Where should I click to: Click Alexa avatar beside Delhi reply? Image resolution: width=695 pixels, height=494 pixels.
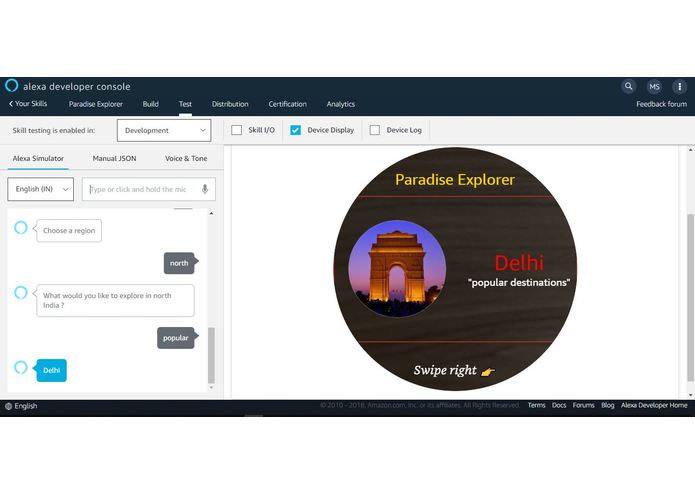(21, 367)
